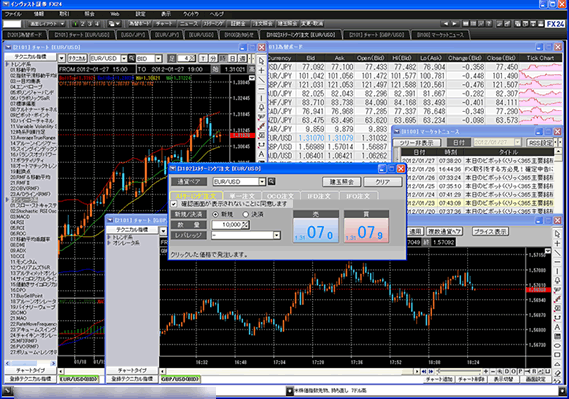Open Web menu
569x399 pixels.
[115, 14]
